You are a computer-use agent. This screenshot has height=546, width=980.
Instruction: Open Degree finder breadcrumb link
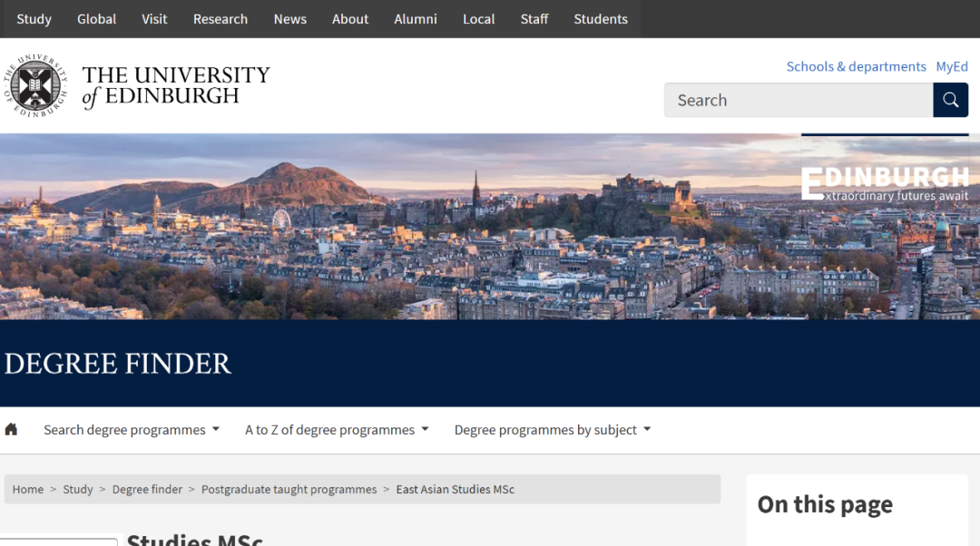pos(147,490)
